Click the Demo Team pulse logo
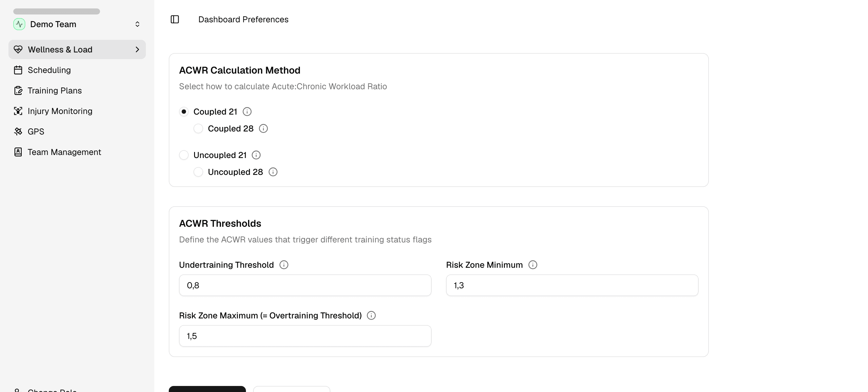The image size is (868, 392). tap(19, 24)
